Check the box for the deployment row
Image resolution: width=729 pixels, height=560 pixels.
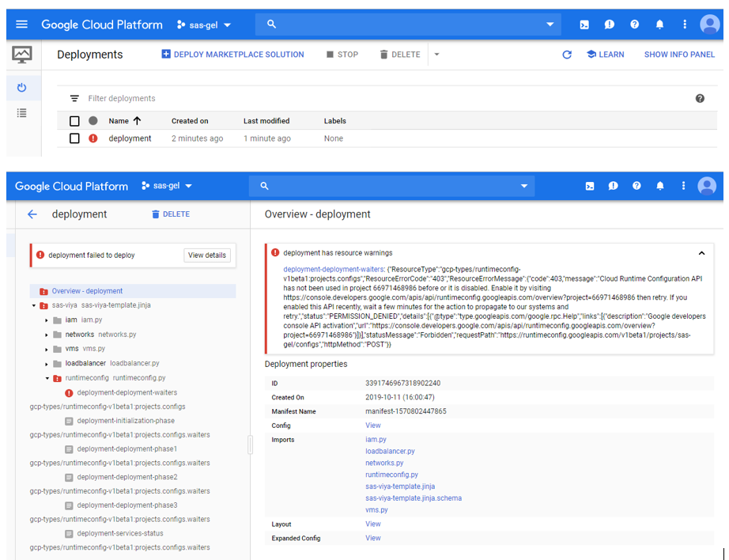pyautogui.click(x=74, y=138)
